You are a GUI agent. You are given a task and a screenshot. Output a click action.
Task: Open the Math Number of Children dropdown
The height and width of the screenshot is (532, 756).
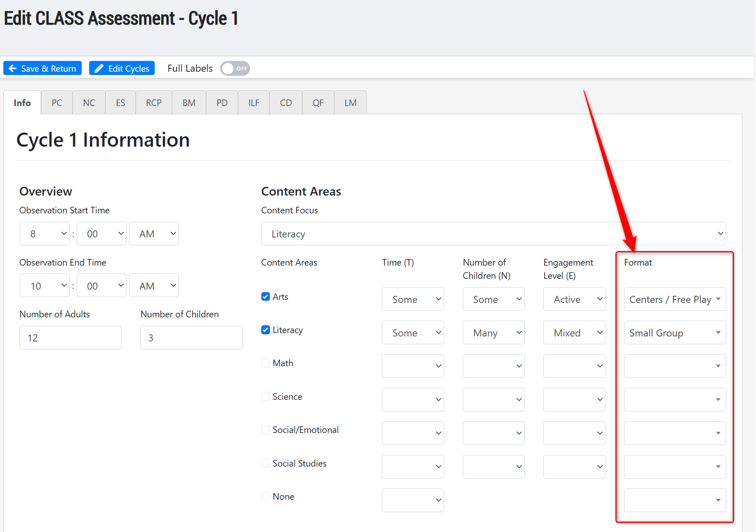pos(493,366)
